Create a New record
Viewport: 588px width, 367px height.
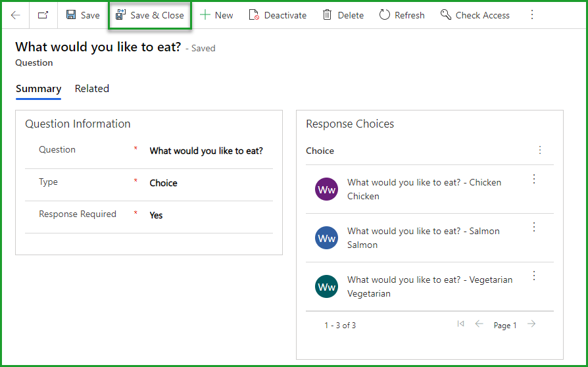(216, 15)
